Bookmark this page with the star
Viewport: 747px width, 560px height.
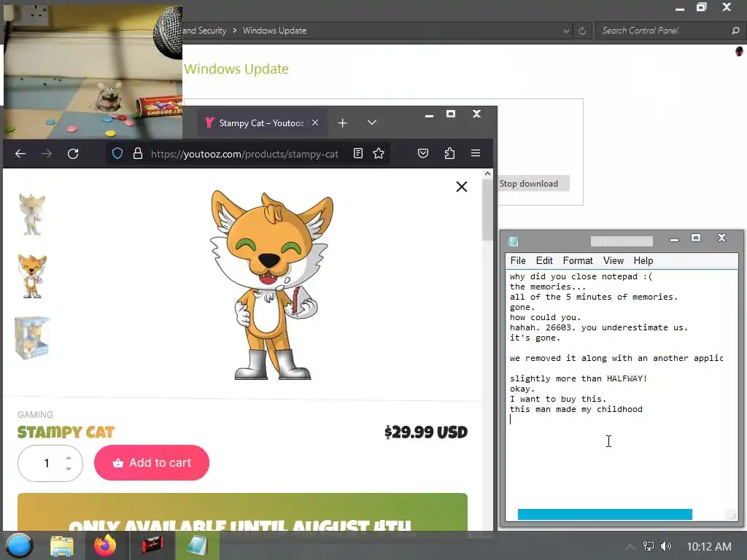pyautogui.click(x=379, y=153)
